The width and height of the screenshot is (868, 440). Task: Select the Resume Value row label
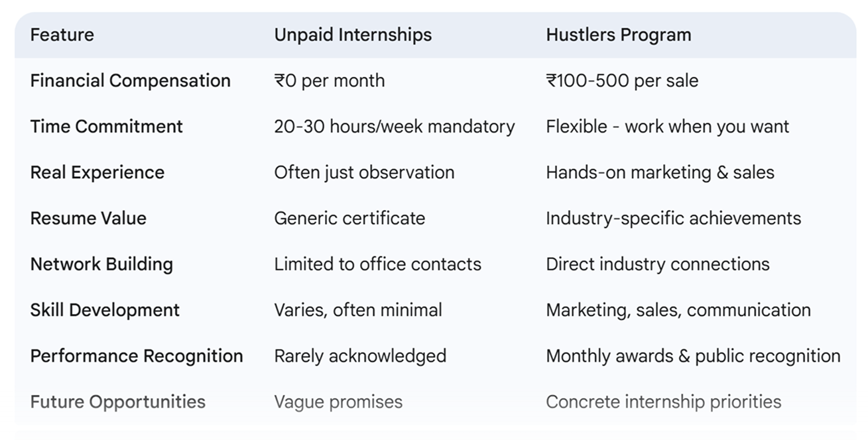click(x=88, y=218)
